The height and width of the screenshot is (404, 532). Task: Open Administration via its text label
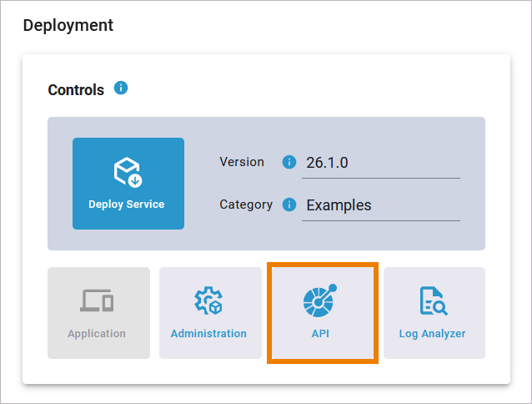point(208,334)
